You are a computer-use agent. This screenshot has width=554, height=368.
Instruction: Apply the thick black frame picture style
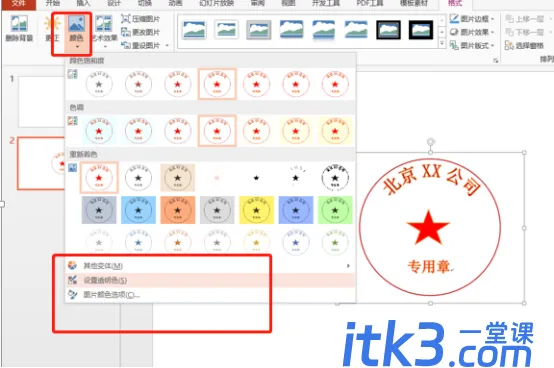(421, 30)
